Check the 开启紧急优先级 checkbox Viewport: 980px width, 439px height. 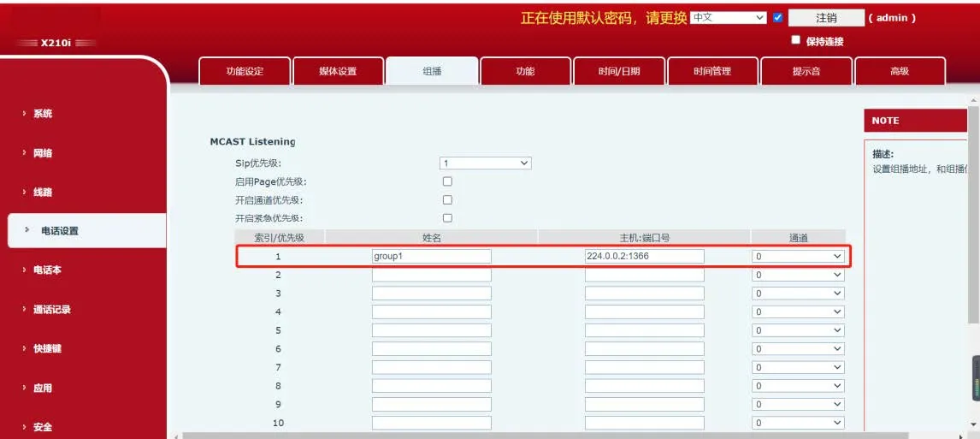pos(447,218)
